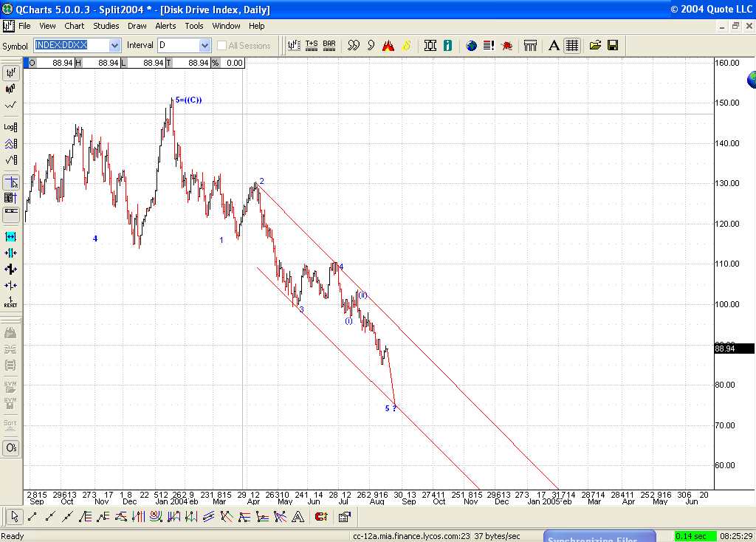Click the save floppy disk icon

pos(613,45)
